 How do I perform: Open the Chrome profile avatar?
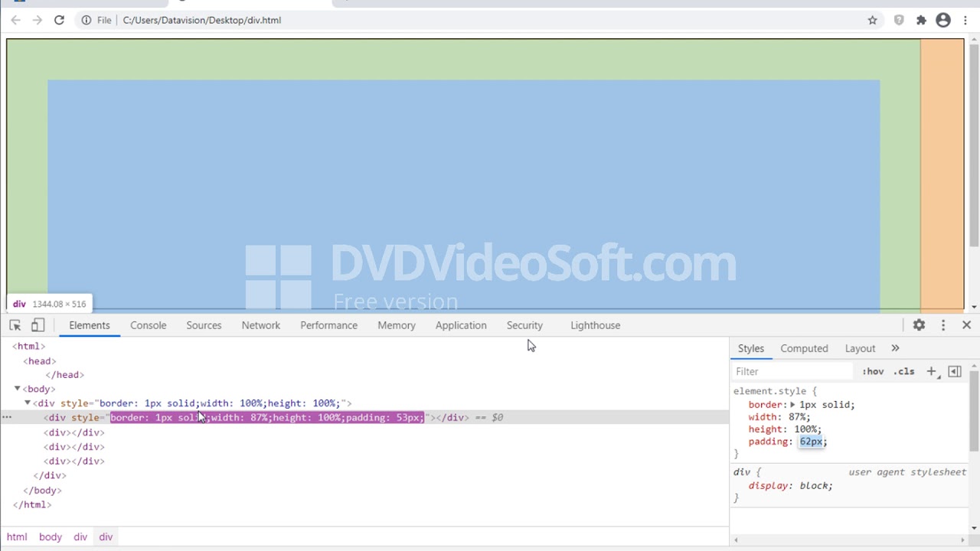pyautogui.click(x=943, y=20)
